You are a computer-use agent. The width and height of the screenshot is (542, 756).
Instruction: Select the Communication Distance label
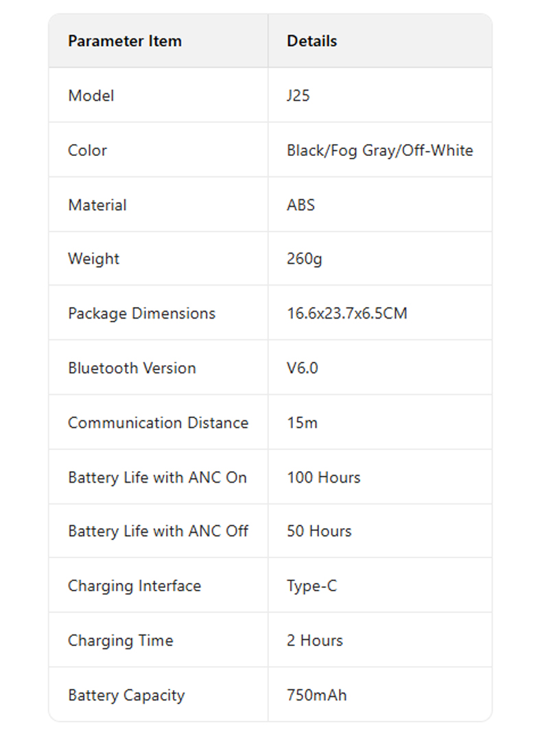[158, 423]
